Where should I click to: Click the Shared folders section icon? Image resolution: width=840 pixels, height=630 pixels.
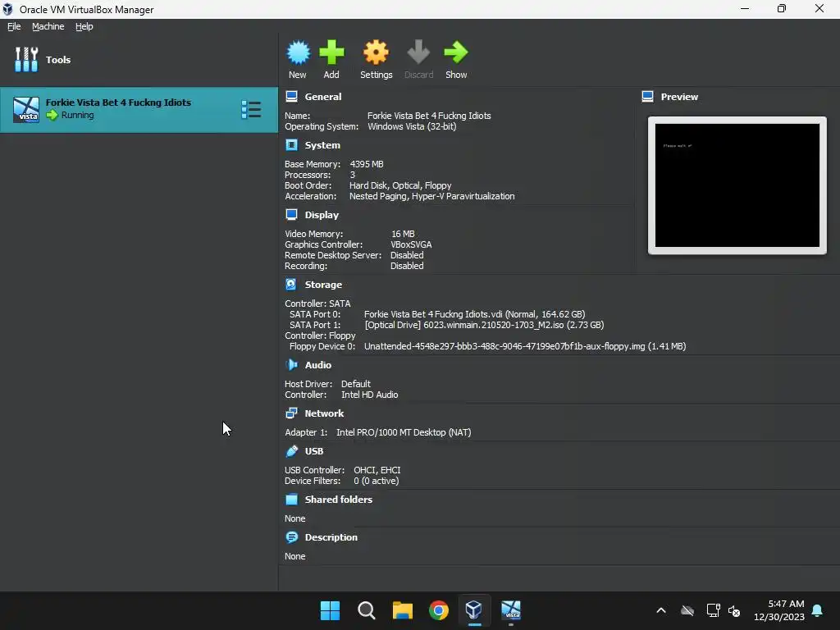click(291, 500)
